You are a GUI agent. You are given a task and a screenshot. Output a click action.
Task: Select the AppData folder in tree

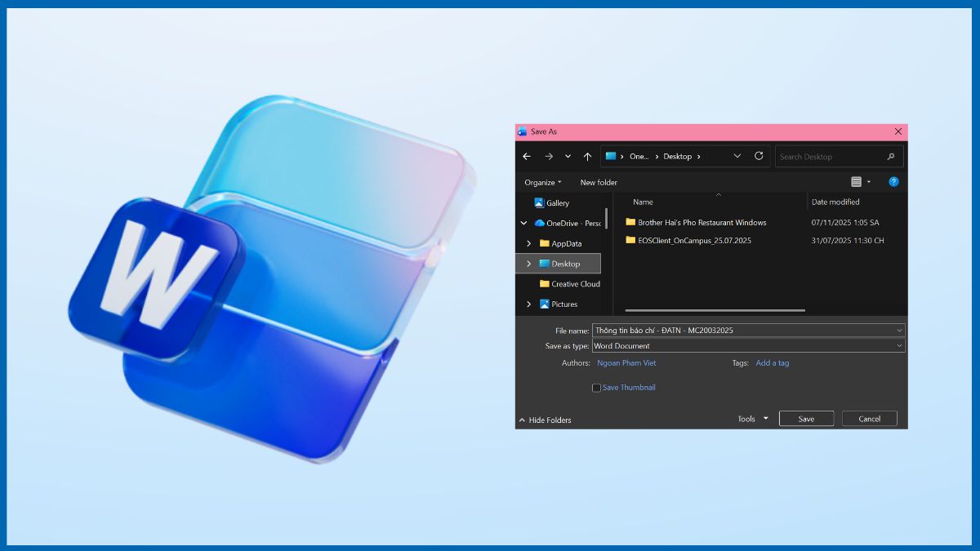(561, 243)
